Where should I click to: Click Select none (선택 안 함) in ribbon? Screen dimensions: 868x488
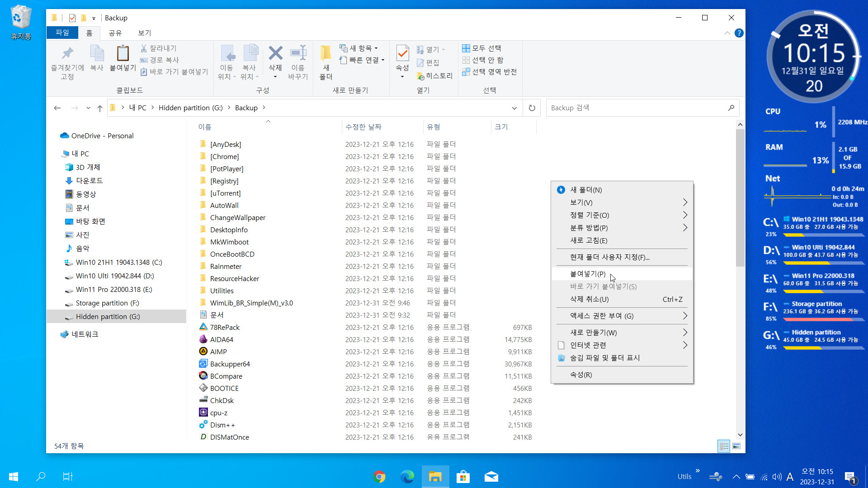[483, 60]
